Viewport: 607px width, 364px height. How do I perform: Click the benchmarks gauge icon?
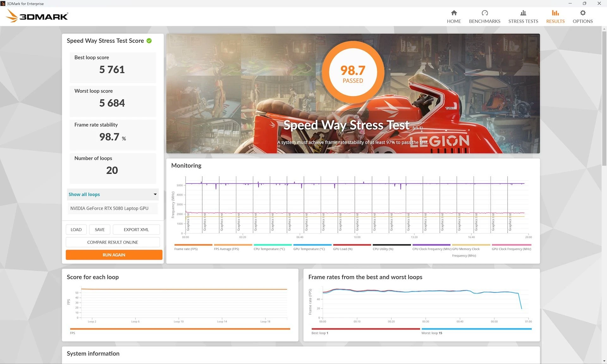click(485, 13)
